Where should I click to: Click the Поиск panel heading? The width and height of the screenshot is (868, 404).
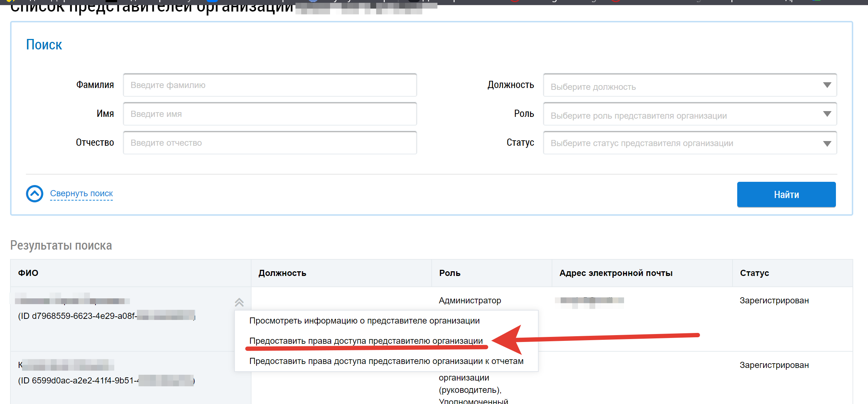point(44,45)
